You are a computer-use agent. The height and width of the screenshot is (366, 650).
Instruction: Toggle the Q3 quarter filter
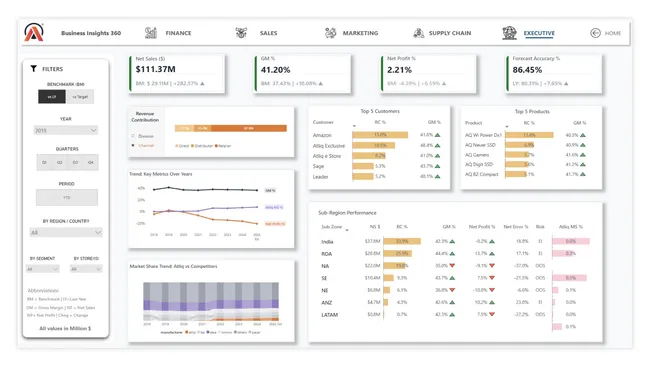75,162
